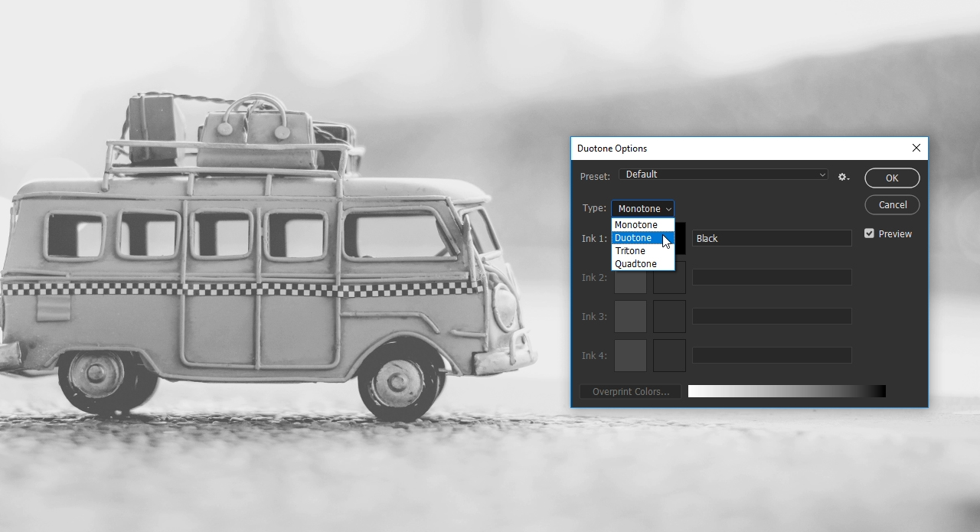Viewport: 980px width, 532px height.
Task: Open the preset options gear menu
Action: point(843,177)
